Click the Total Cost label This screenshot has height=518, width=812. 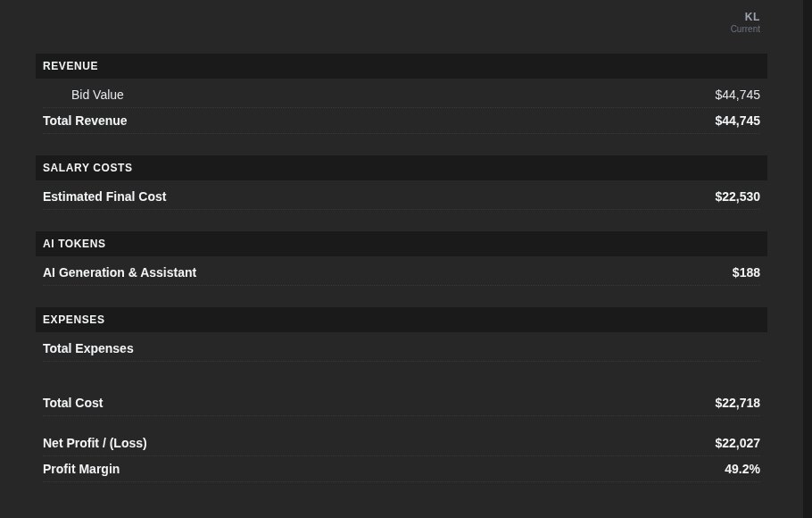[73, 403]
